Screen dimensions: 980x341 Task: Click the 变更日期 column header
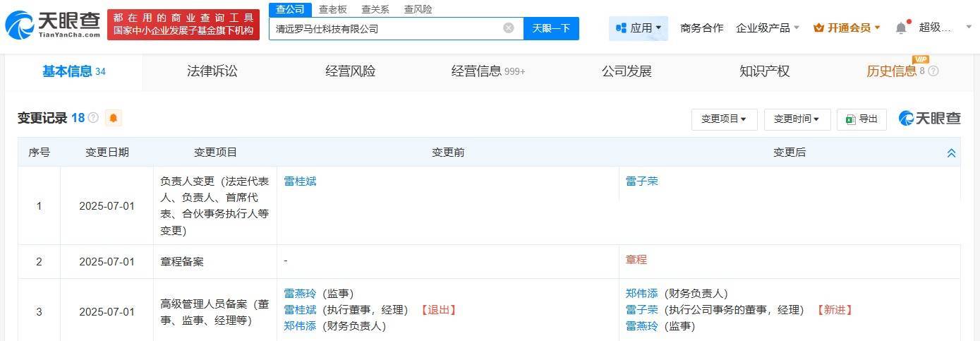tap(107, 152)
